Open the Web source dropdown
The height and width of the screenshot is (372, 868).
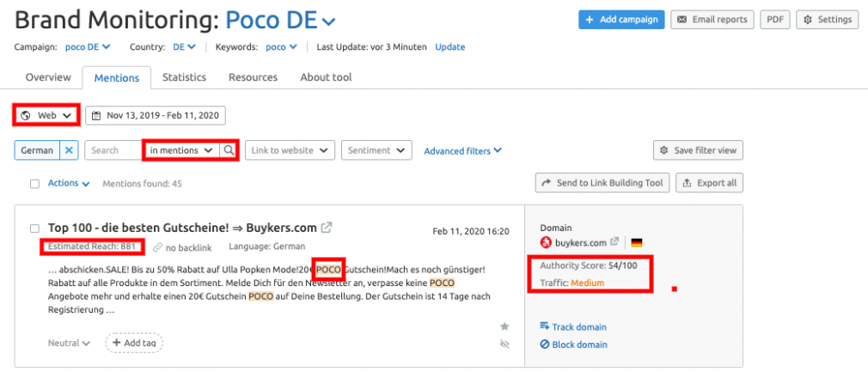pos(46,115)
